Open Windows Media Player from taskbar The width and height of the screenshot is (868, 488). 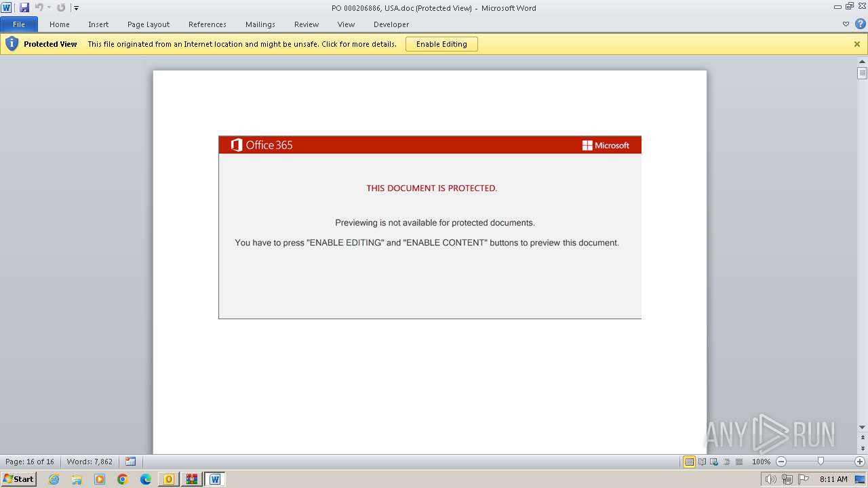tap(100, 479)
